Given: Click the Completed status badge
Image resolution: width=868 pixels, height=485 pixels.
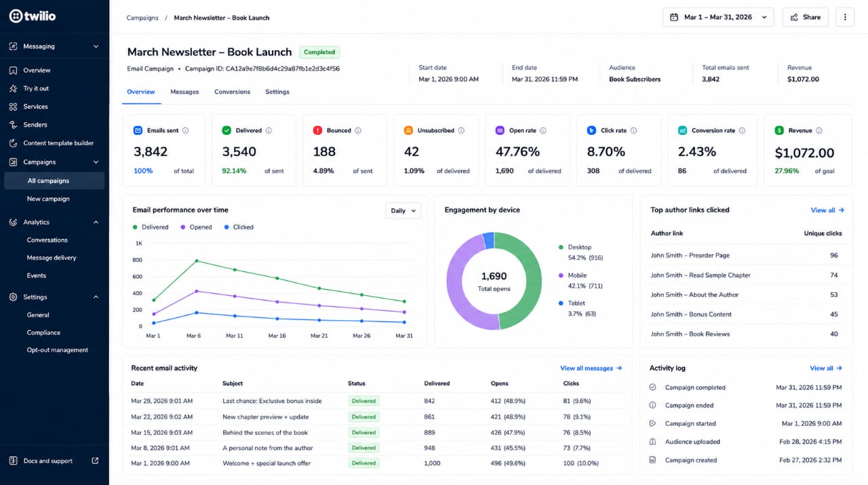Looking at the screenshot, I should pyautogui.click(x=319, y=52).
